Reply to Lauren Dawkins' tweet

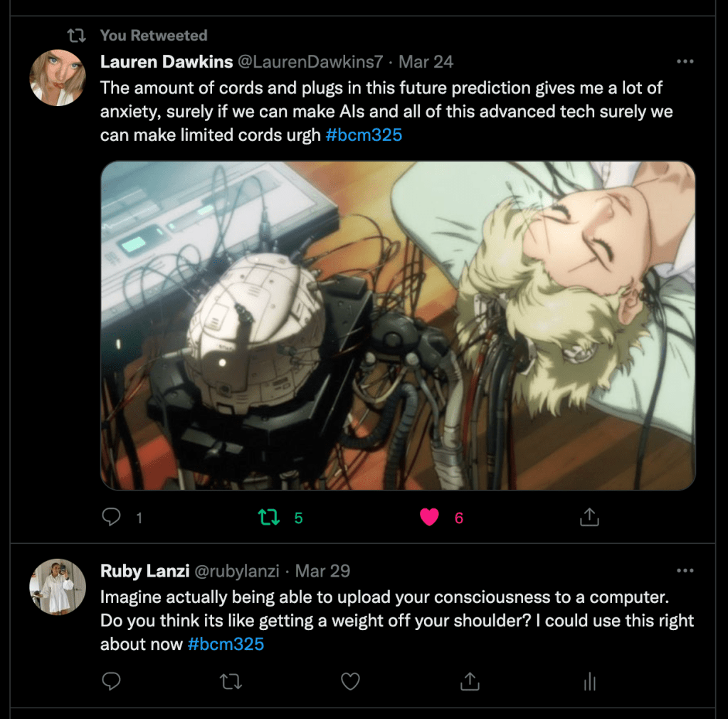click(x=111, y=517)
